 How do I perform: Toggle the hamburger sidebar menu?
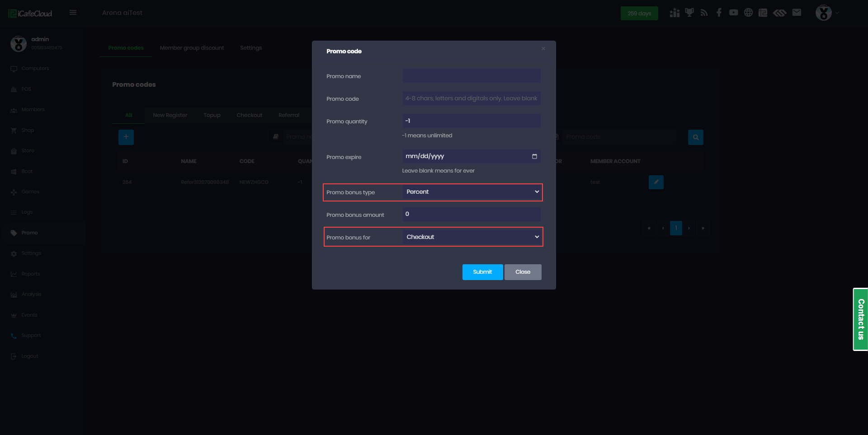click(x=73, y=13)
